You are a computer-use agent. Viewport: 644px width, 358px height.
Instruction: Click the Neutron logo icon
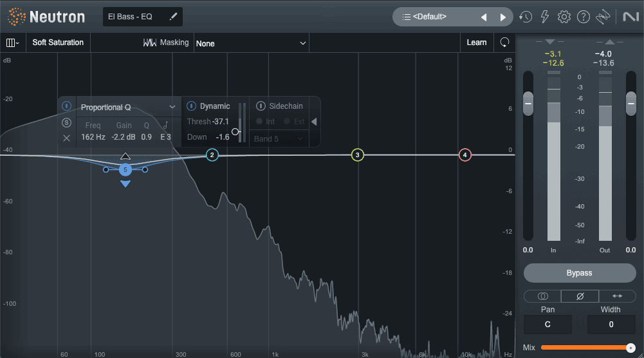[17, 17]
